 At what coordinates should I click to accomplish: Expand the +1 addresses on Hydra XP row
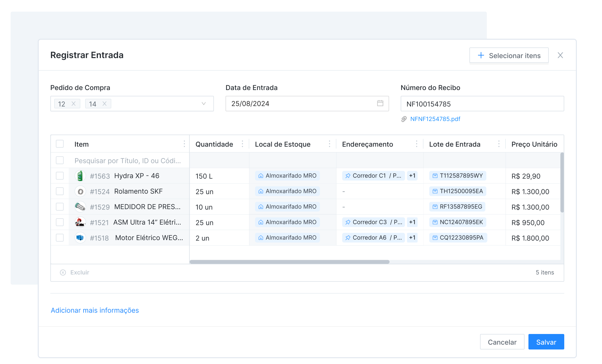(x=412, y=176)
